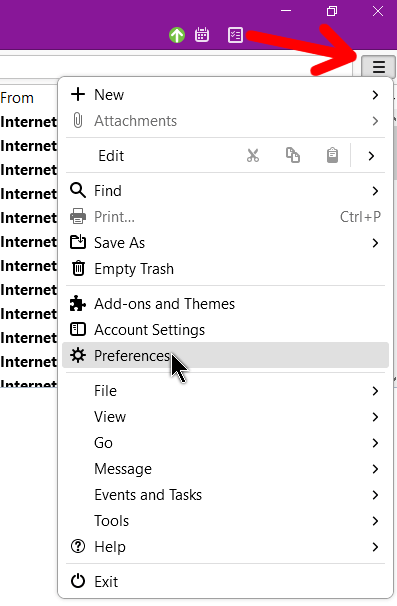Expand the Edit submenu chevron
This screenshot has width=397, height=606.
click(x=371, y=156)
